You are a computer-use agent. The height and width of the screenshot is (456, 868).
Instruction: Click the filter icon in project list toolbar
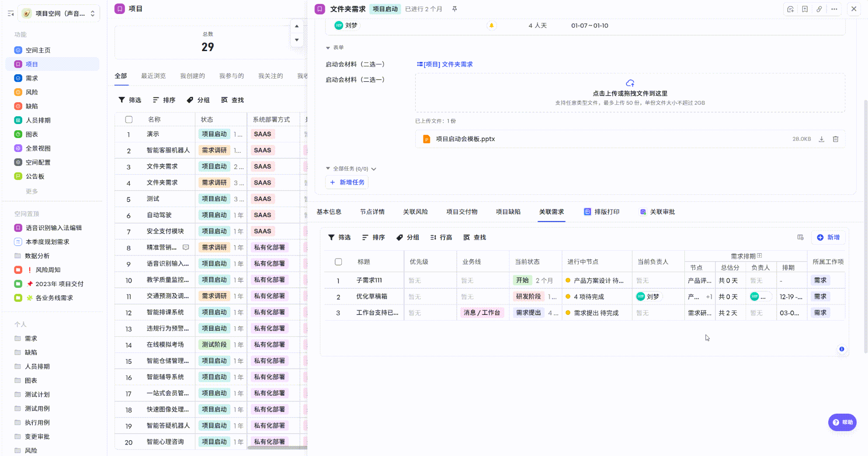[122, 100]
